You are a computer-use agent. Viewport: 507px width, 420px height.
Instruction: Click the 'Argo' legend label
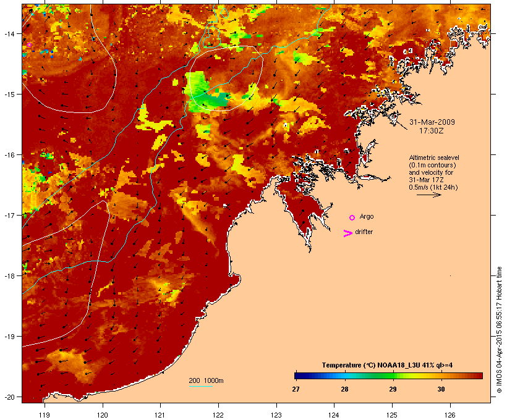(367, 216)
